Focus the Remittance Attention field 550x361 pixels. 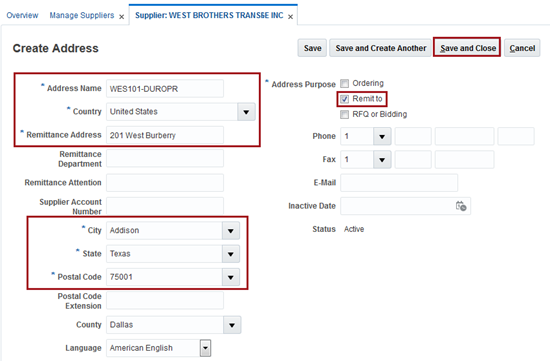click(x=165, y=183)
